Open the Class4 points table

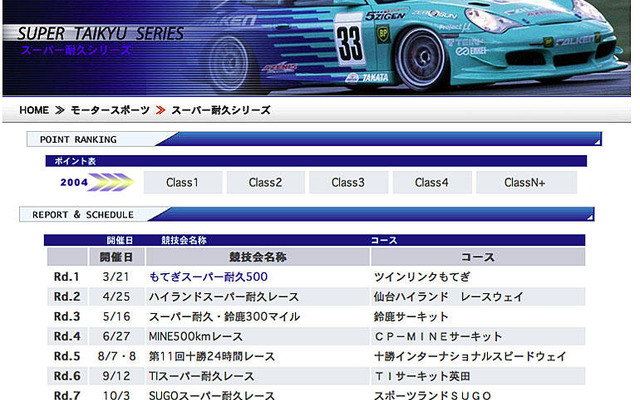tap(432, 182)
